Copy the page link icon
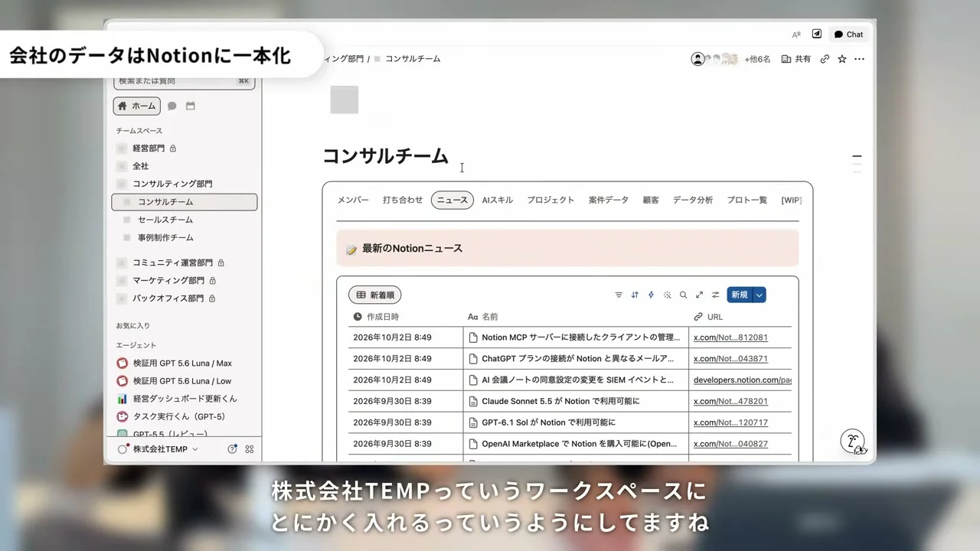Screen dimensions: 980x551 coord(825,59)
